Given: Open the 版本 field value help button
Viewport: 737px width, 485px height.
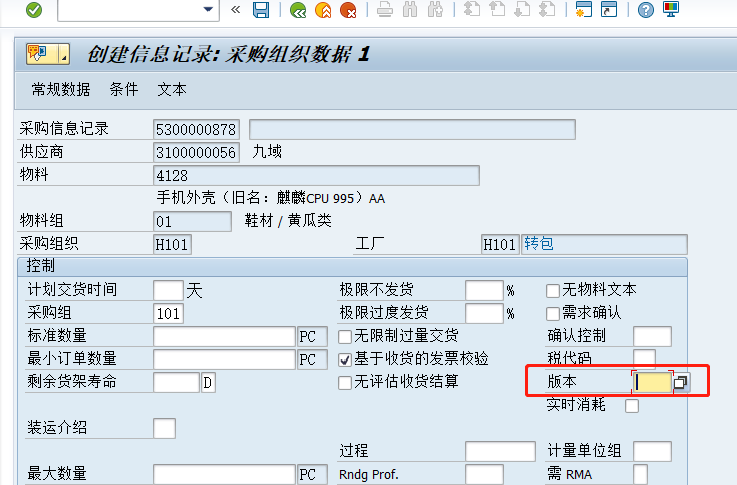Looking at the screenshot, I should (x=681, y=383).
